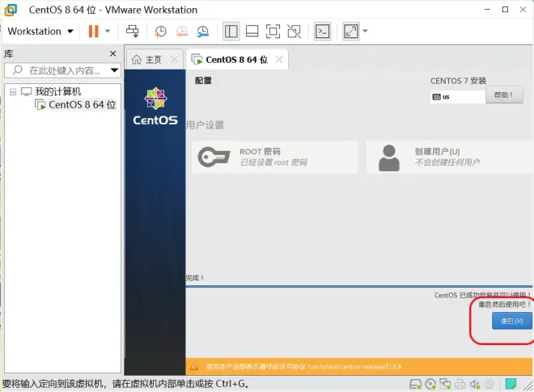Click the 帮助 help button
Image resolution: width=534 pixels, height=392 pixels.
point(504,95)
